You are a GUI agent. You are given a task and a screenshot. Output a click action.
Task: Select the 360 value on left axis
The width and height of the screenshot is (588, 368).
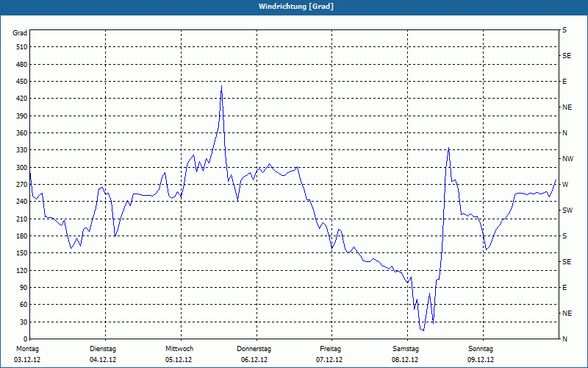[22, 133]
